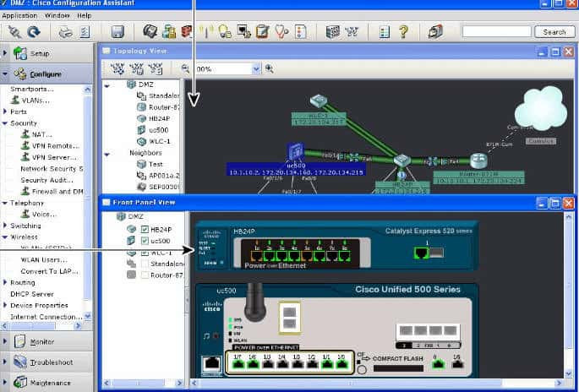
Task: Select the uc500 device icon in topology map
Action: point(295,152)
